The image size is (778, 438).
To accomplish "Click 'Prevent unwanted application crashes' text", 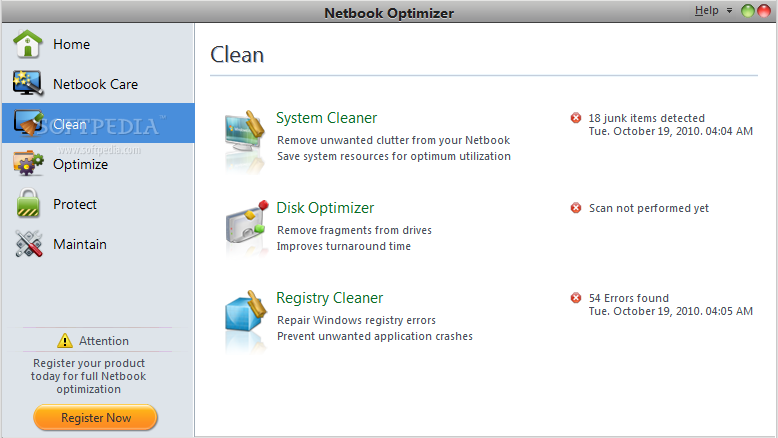I will click(x=375, y=336).
